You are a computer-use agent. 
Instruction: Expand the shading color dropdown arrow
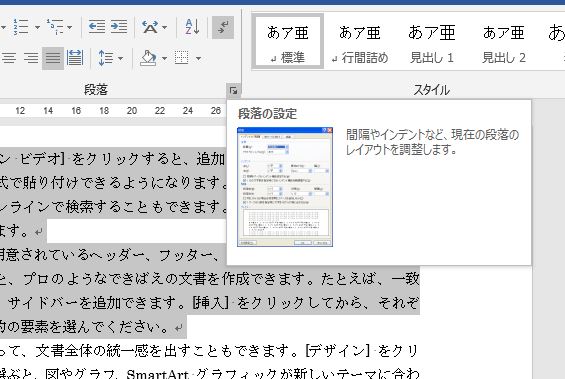[x=164, y=58]
